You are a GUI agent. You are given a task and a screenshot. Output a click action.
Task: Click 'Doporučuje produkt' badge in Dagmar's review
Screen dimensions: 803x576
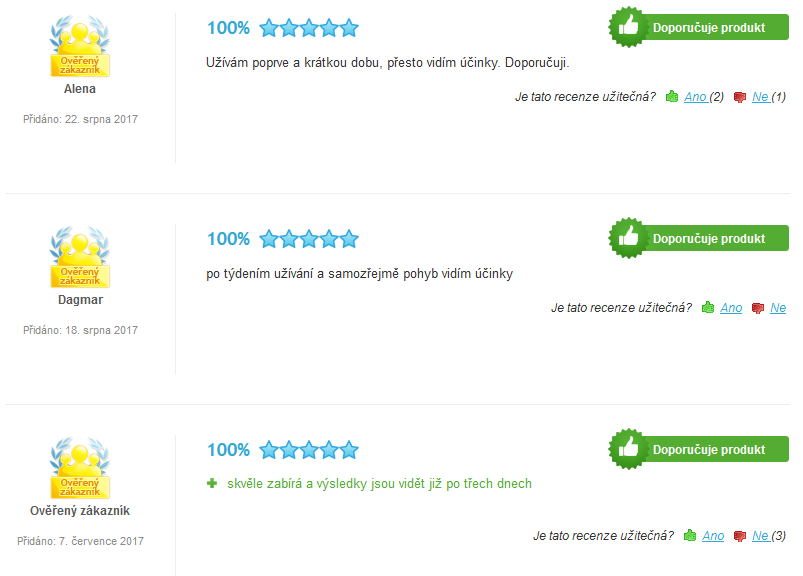coord(699,238)
